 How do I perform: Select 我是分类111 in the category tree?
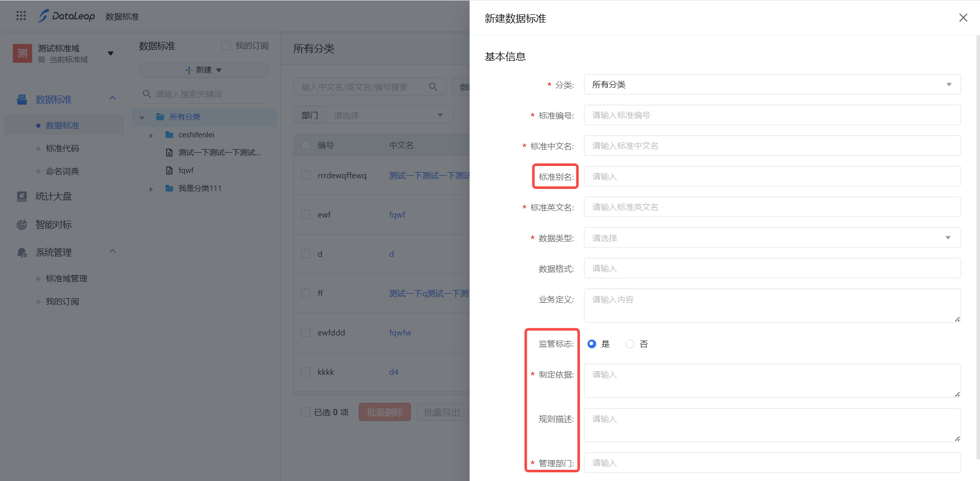point(200,188)
